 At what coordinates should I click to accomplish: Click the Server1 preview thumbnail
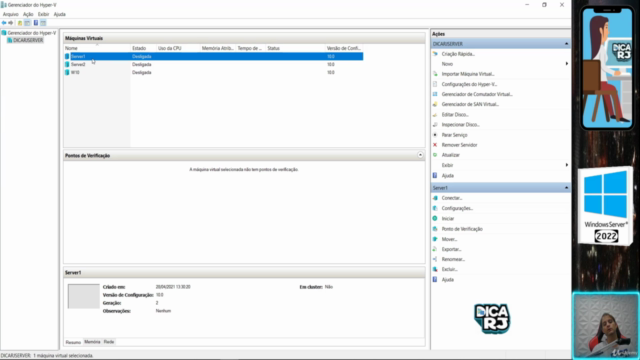pos(84,296)
